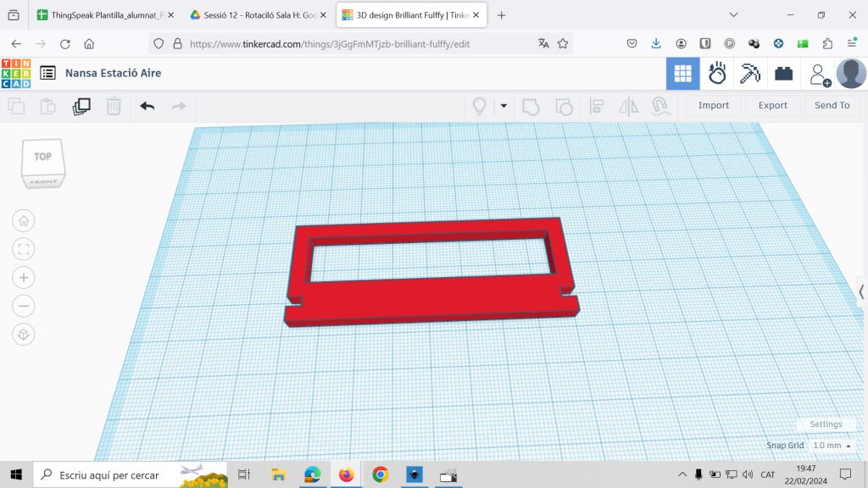Open the Bricks mode icon
Image resolution: width=868 pixels, height=488 pixels.
click(x=783, y=75)
